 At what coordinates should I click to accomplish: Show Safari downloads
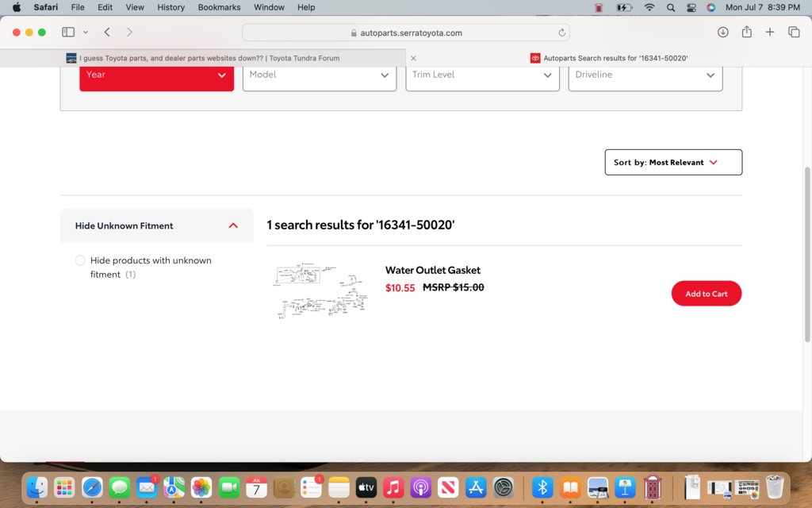coord(723,32)
